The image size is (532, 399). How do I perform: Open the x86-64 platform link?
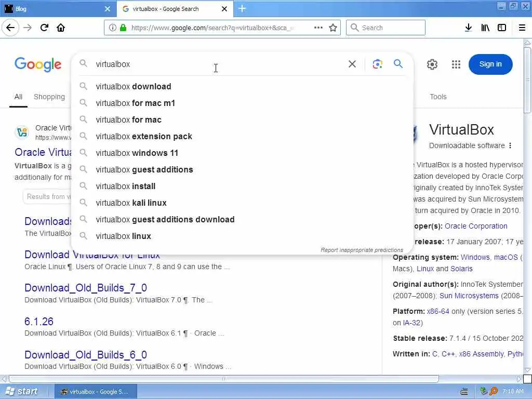click(438, 312)
